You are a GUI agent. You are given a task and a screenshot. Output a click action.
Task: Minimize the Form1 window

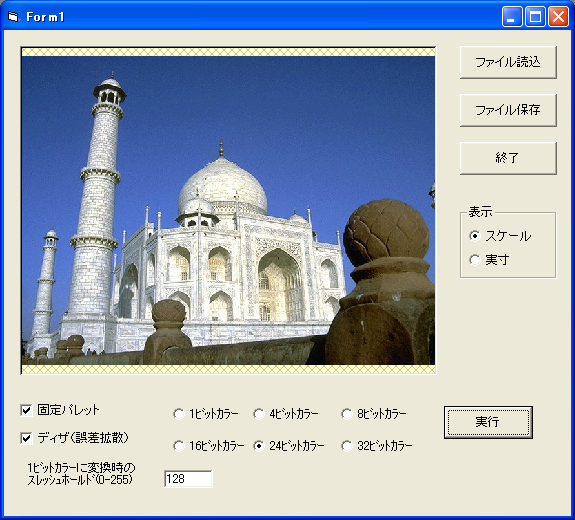point(512,17)
